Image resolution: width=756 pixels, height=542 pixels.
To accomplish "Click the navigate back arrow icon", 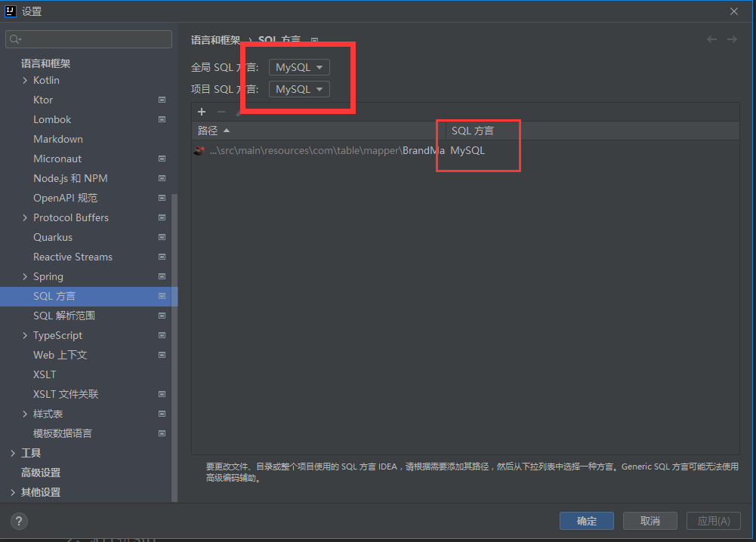I will pyautogui.click(x=711, y=39).
